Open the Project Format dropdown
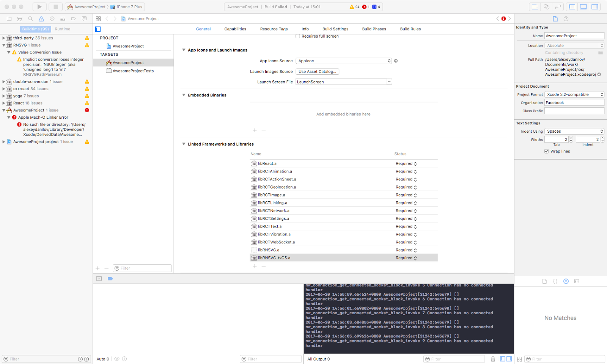The width and height of the screenshot is (607, 364). (x=574, y=94)
